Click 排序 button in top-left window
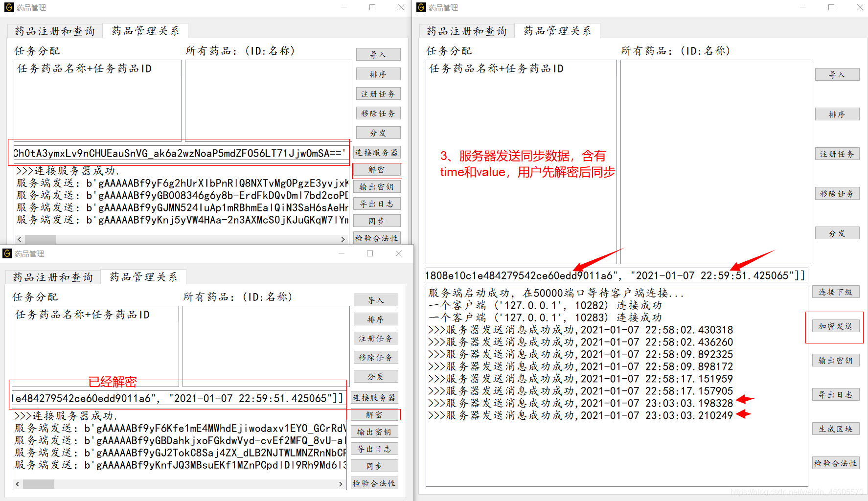The width and height of the screenshot is (868, 501). click(x=378, y=74)
